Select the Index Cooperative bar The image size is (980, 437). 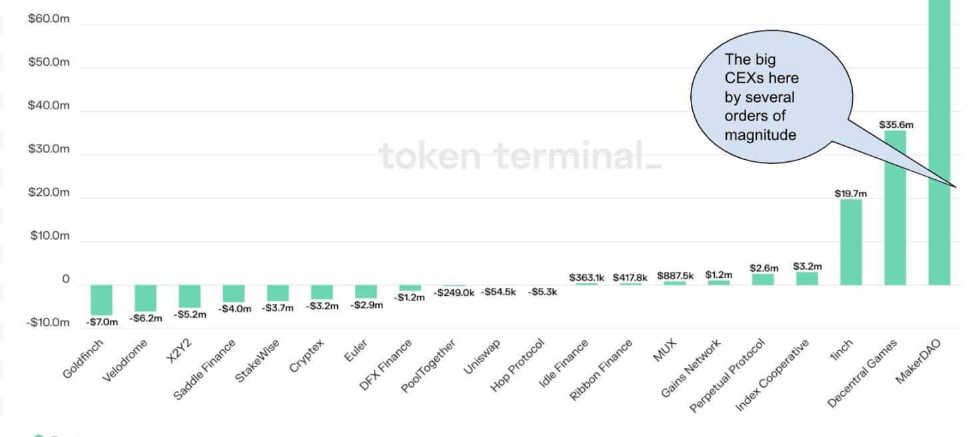click(807, 278)
